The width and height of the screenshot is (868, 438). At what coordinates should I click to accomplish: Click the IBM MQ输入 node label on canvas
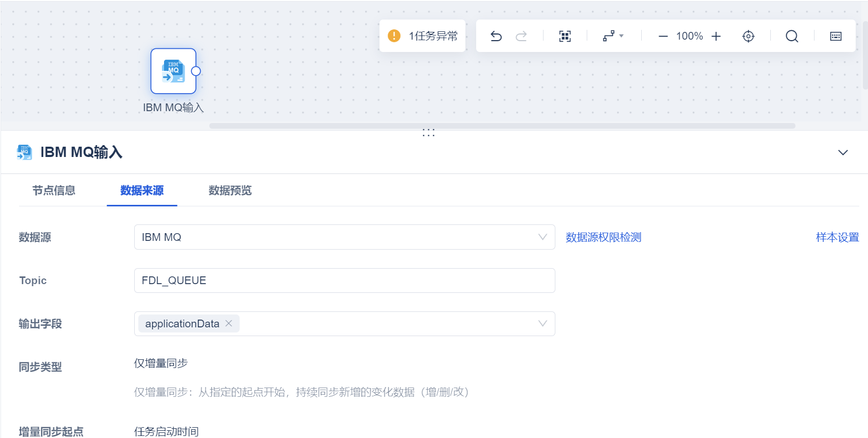click(173, 108)
